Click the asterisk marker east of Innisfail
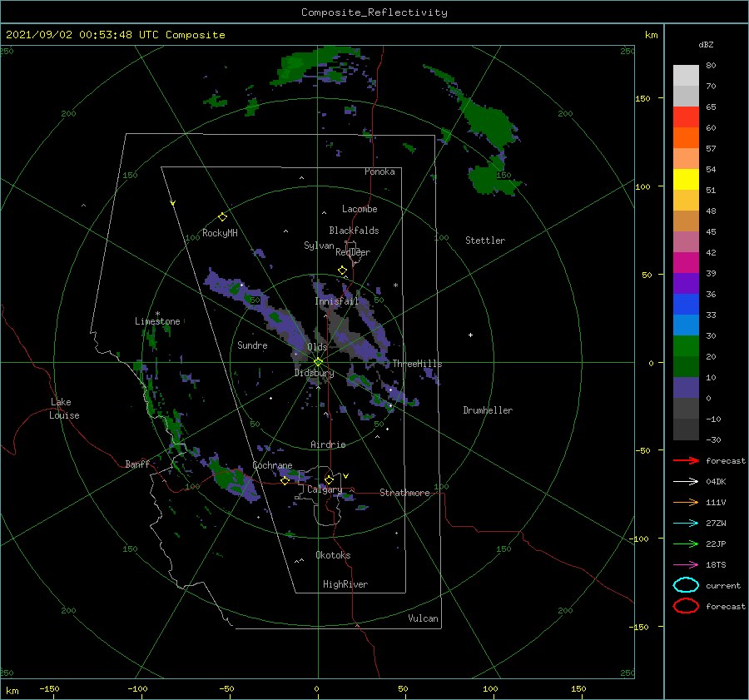This screenshot has height=700, width=749. (395, 285)
